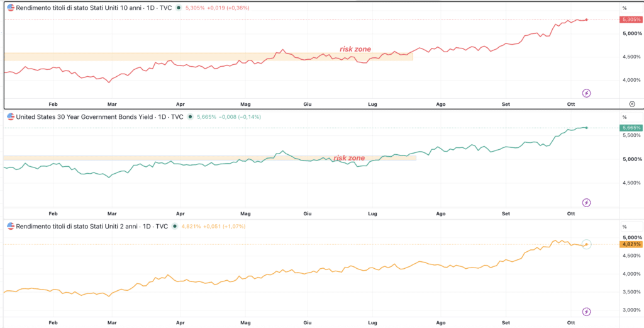The height and width of the screenshot is (328, 644).
Task: Click the purple lightning icon in 30 Year pane
Action: pos(587,202)
